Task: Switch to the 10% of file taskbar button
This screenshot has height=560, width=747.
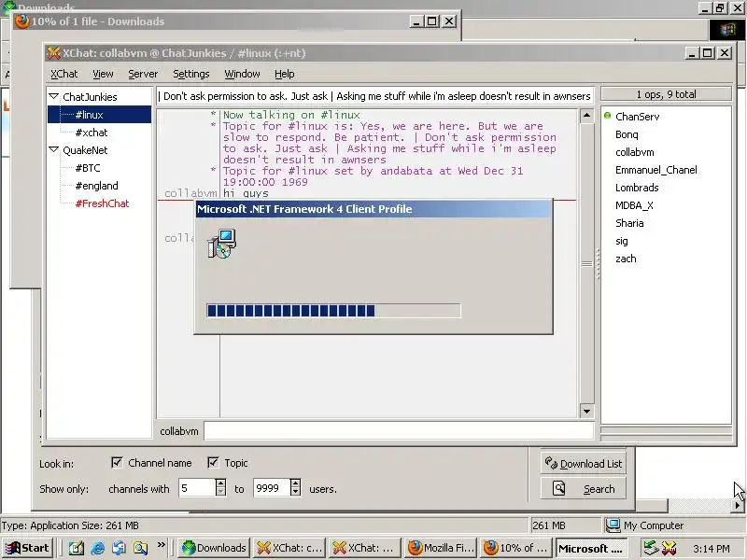Action: (516, 548)
